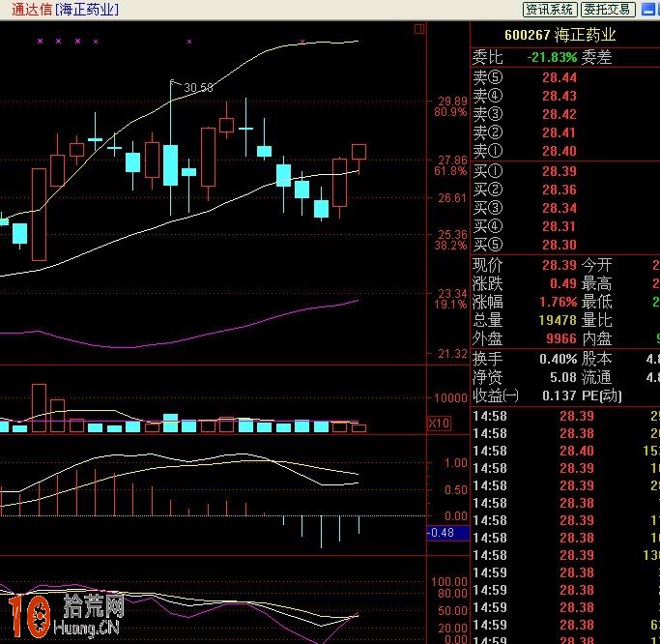Click the 50.00 KDJ axis label

click(452, 610)
